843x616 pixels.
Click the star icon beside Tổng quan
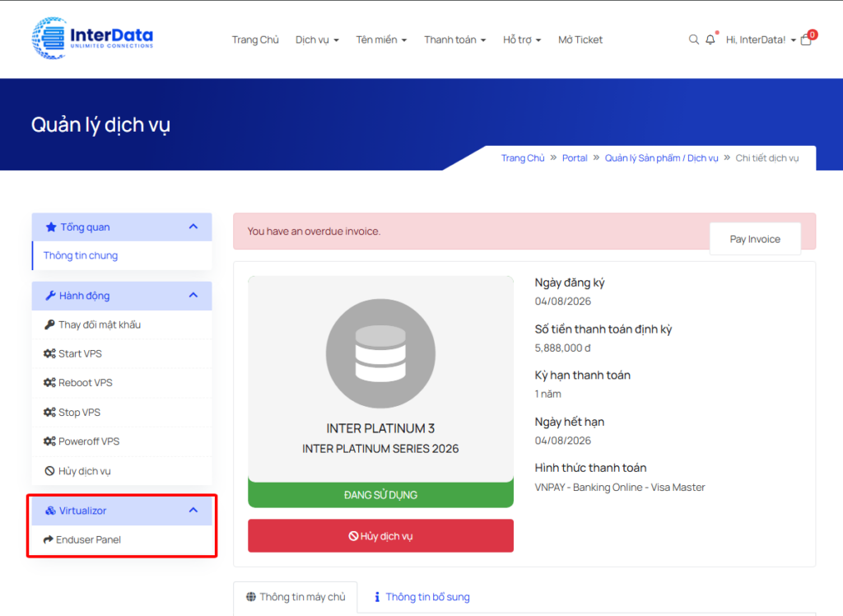pyautogui.click(x=51, y=227)
